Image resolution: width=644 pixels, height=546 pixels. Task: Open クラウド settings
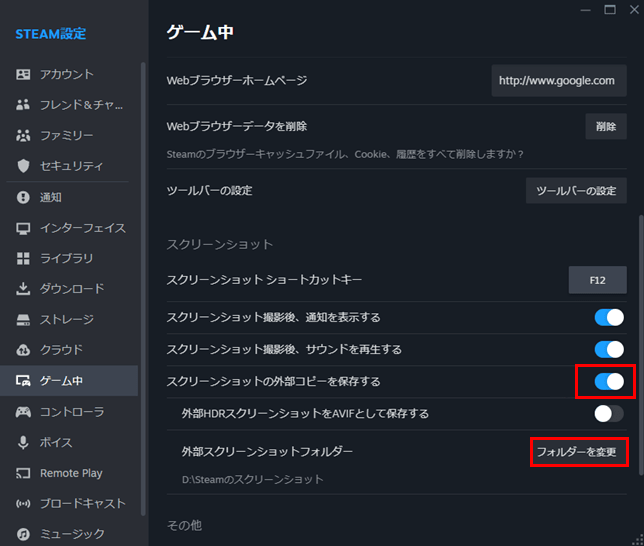pyautogui.click(x=69, y=350)
